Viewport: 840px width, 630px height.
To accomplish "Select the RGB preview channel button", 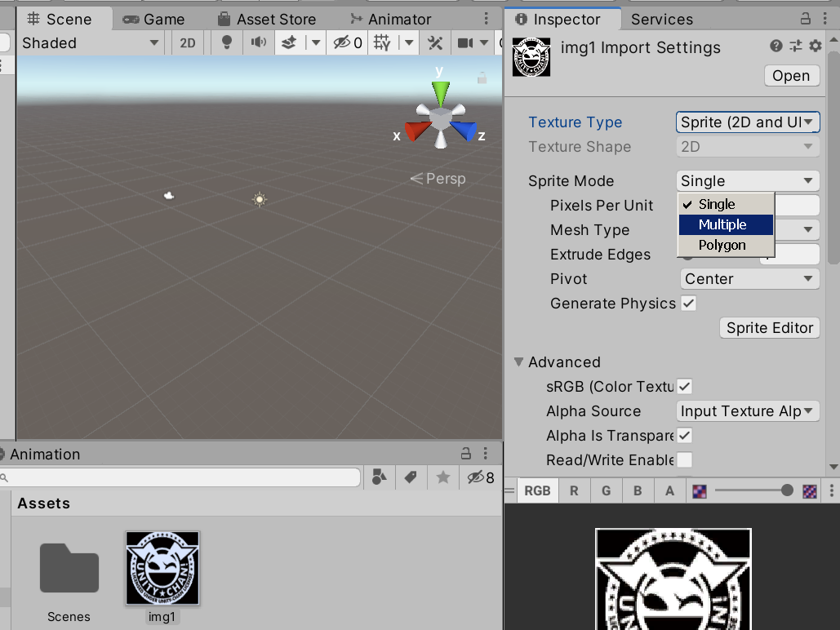I will coord(537,490).
